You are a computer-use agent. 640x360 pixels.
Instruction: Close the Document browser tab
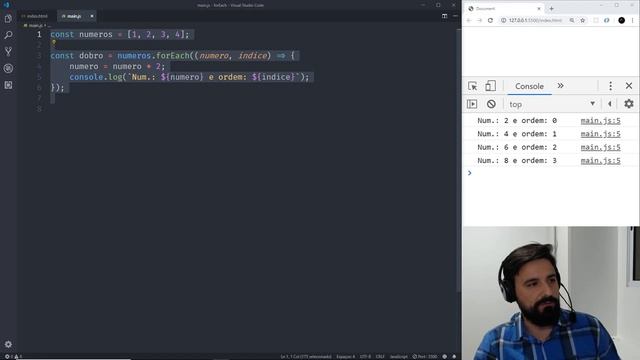[x=539, y=8]
